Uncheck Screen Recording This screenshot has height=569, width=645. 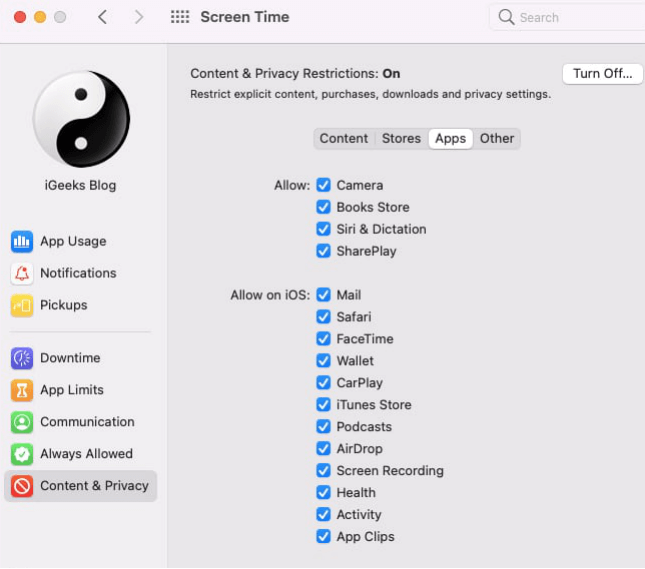point(323,471)
